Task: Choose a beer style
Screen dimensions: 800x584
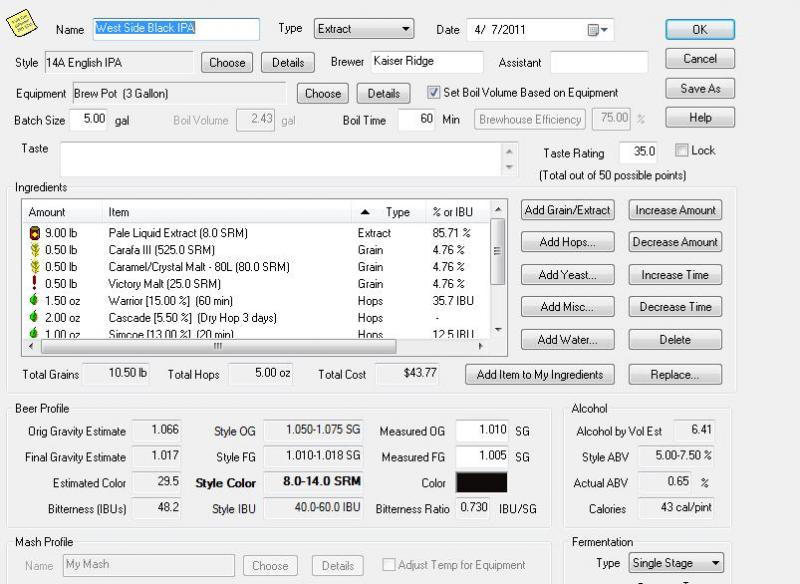Action: point(227,63)
